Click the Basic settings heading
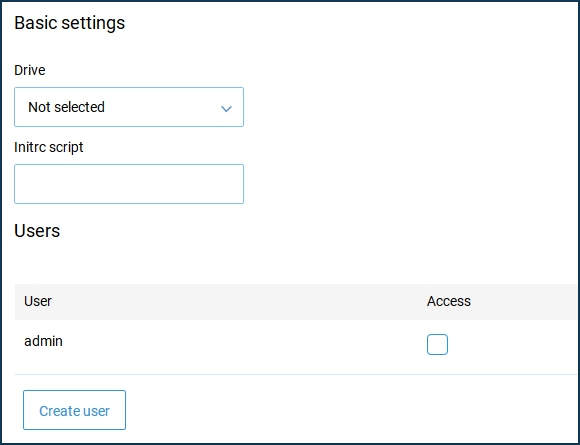Screen dimensions: 580x445 [70, 23]
